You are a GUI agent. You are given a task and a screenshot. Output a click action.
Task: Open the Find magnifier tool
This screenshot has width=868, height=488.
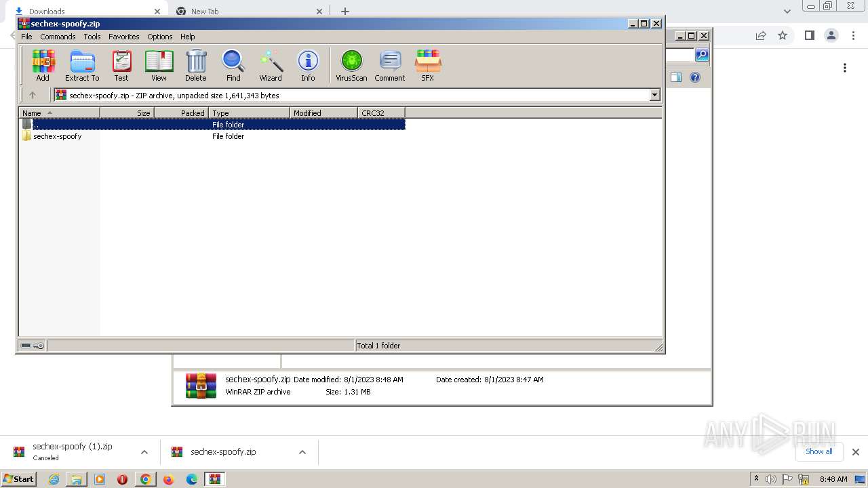[233, 66]
